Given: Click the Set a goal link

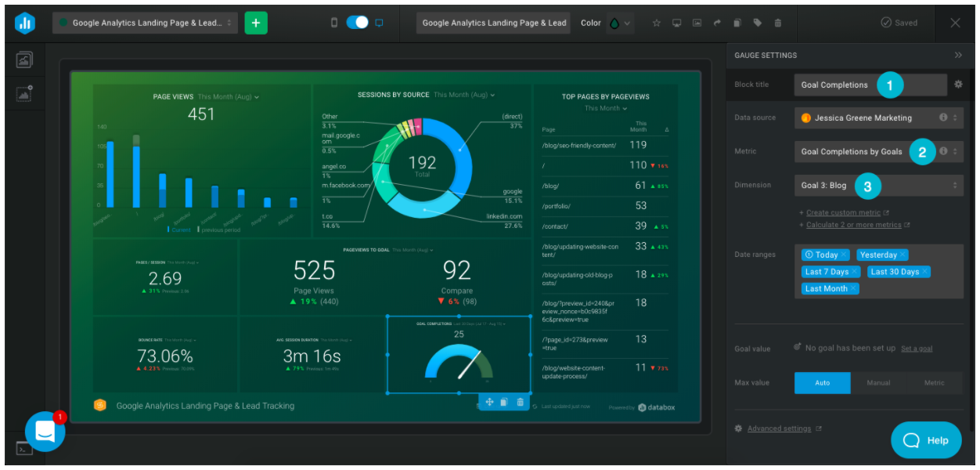Looking at the screenshot, I should click(x=916, y=349).
